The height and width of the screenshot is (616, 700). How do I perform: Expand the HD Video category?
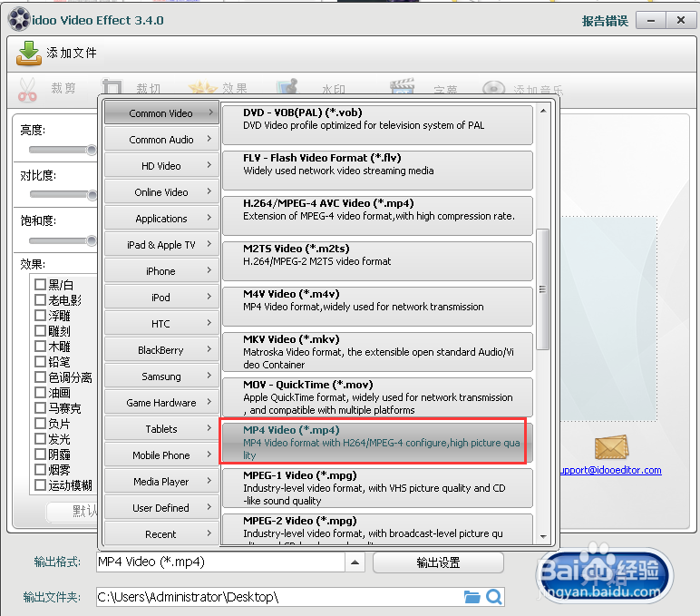click(161, 166)
